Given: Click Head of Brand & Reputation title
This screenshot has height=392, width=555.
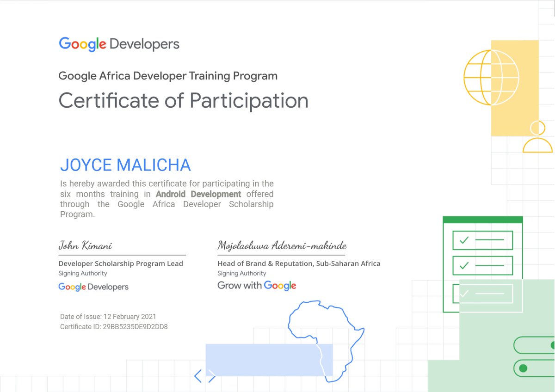Looking at the screenshot, I should click(299, 264).
